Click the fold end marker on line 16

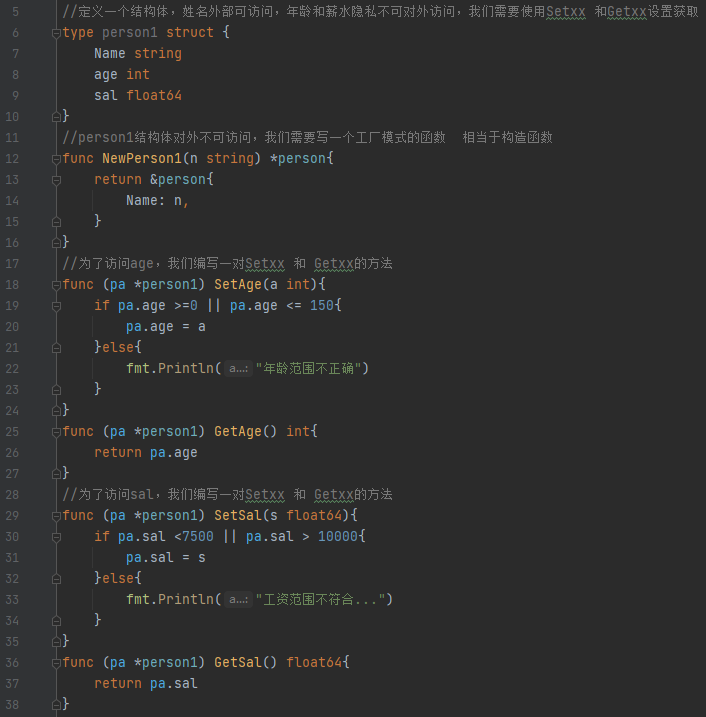(55, 243)
